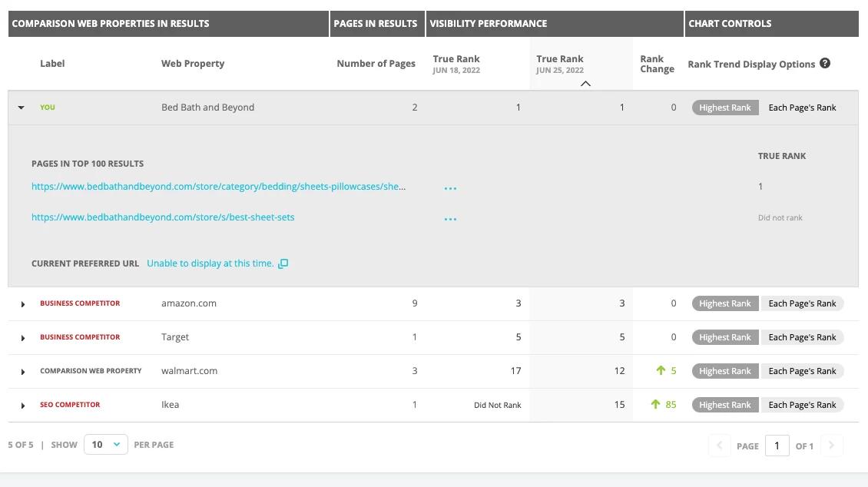Open the three-dot menu for the sheets-pillowcases URL
The image size is (868, 487).
tap(450, 187)
